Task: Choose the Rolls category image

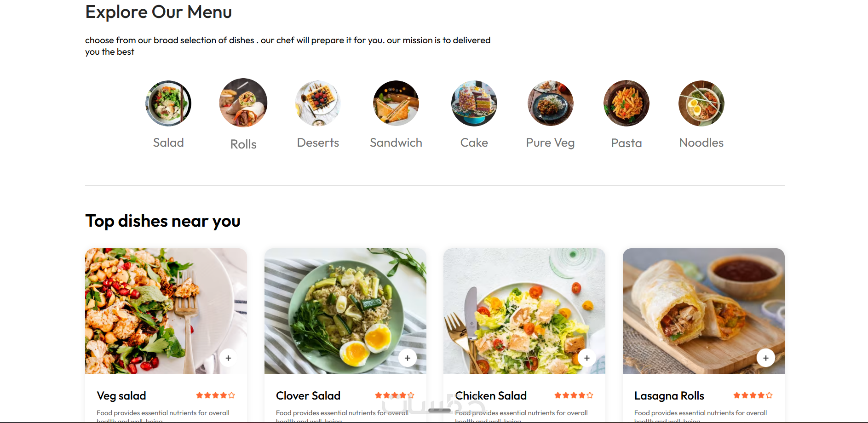Action: click(x=243, y=103)
